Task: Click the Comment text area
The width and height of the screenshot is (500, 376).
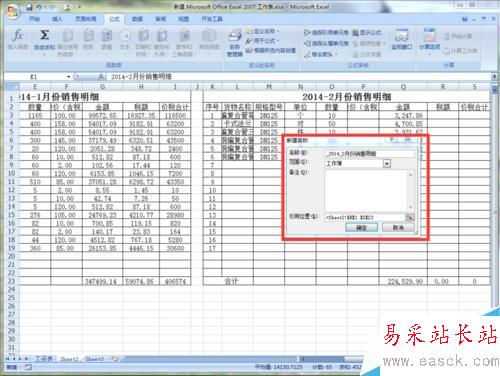Action: click(366, 190)
